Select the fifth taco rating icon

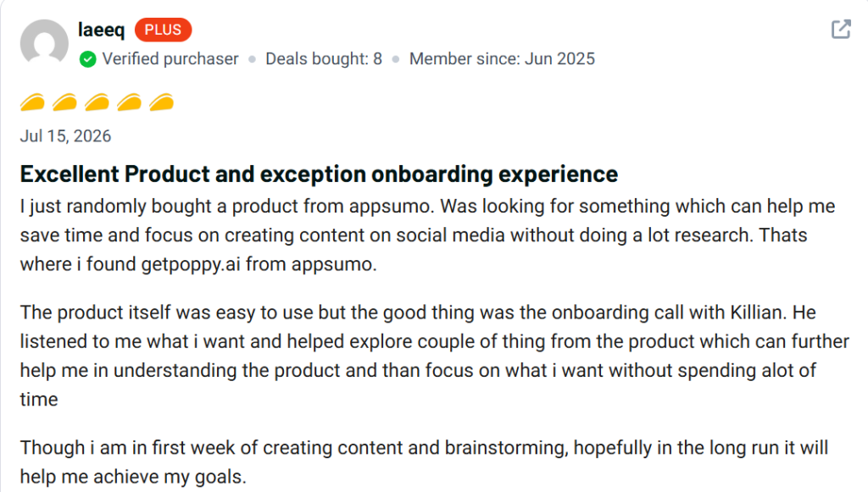click(162, 102)
